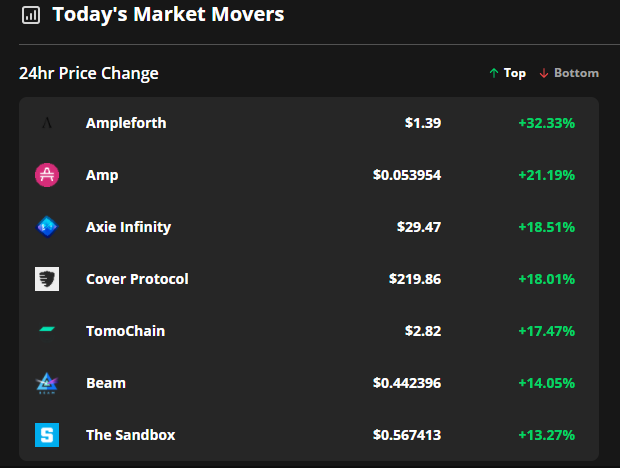Viewport: 620px width, 468px height.
Task: Click the pink Amp coin icon
Action: 47,175
